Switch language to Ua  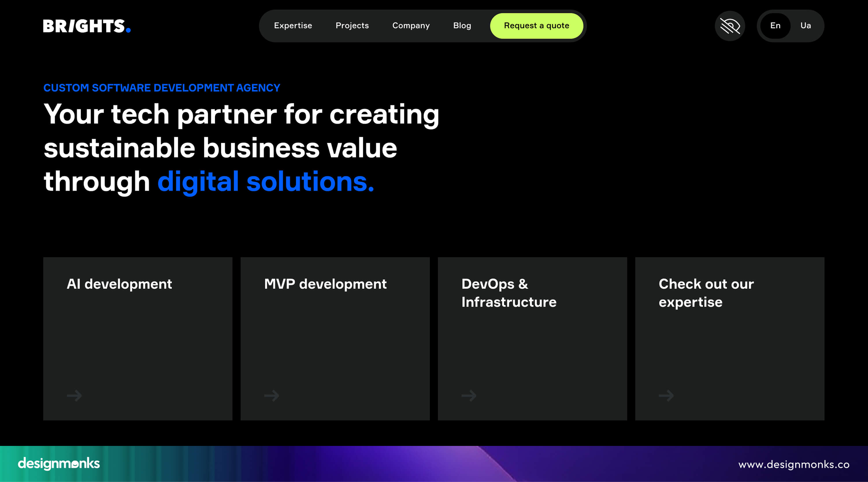pos(805,26)
